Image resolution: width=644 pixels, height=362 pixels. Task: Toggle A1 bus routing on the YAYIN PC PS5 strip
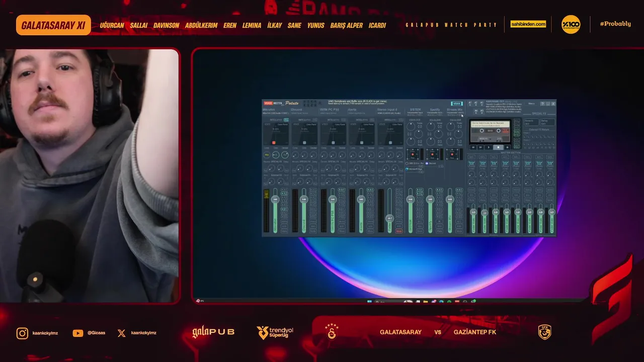[x=342, y=190]
